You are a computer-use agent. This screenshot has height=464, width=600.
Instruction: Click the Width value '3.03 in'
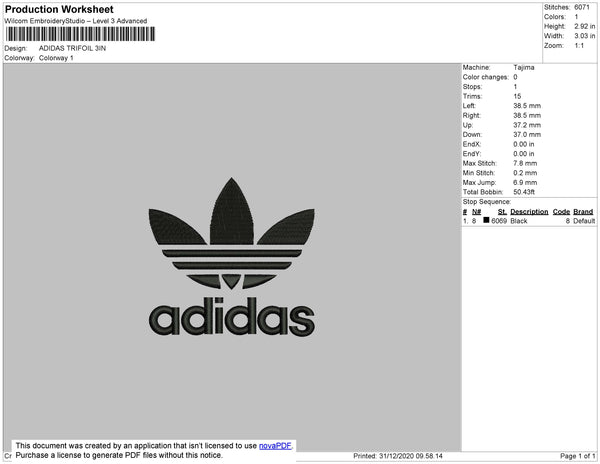584,36
